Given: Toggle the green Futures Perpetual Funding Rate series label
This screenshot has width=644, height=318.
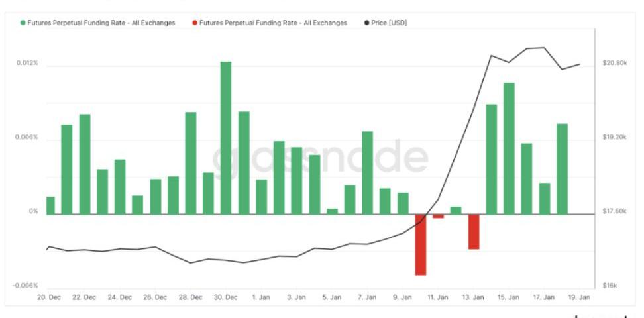Looking at the screenshot, I should 101,23.
